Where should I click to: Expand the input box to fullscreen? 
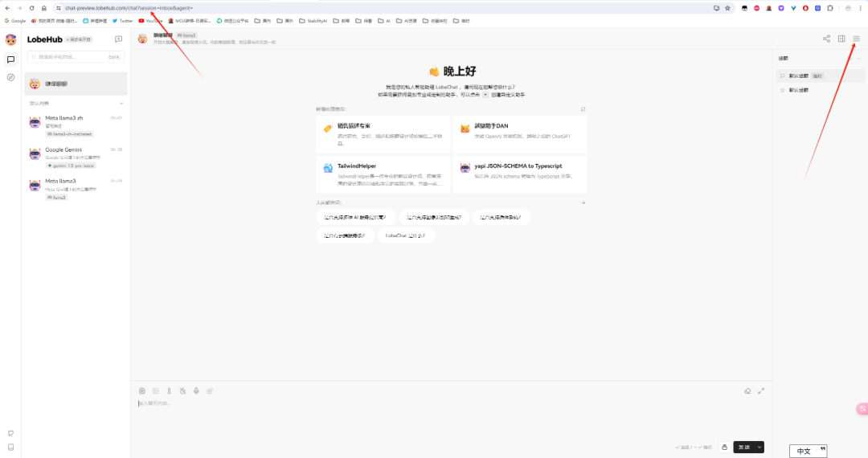[x=761, y=391]
